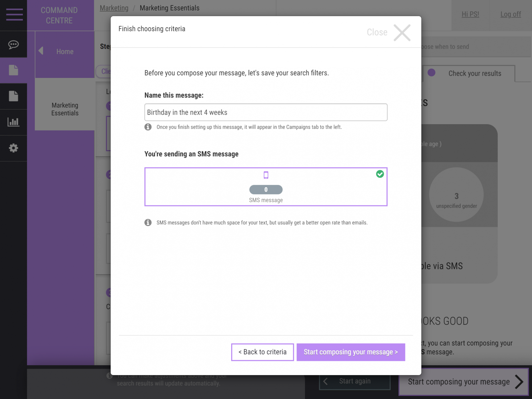Viewport: 532px width, 399px height.
Task: Click the message name input field
Action: 266,112
